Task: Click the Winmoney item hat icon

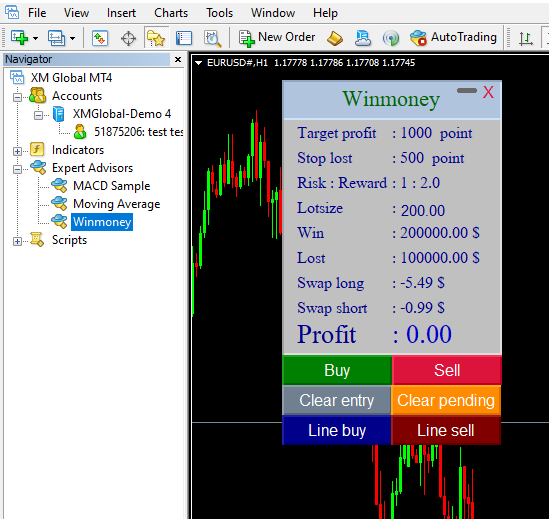Action: (59, 221)
